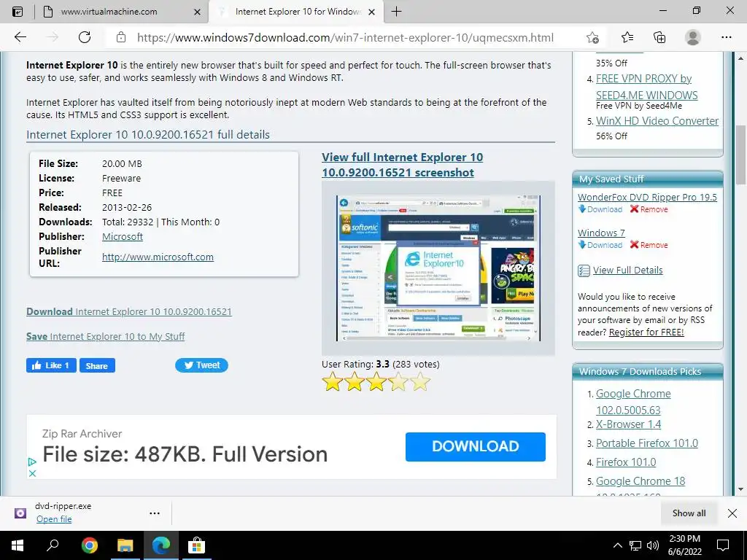
Task: Click the Facebook Share button
Action: coord(97,365)
